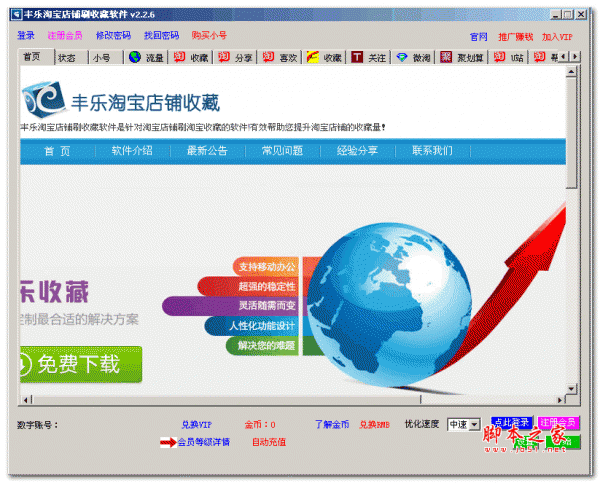Click the 加入VIP link

[557, 37]
